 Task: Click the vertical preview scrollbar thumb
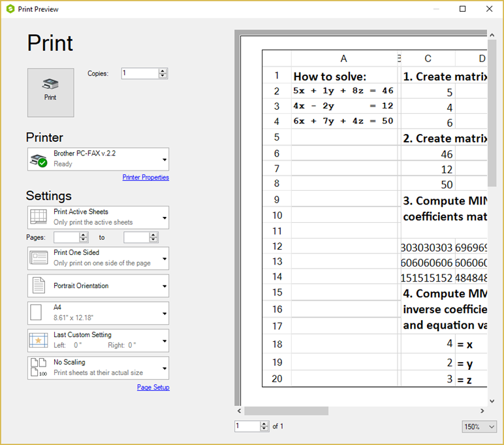click(x=492, y=113)
